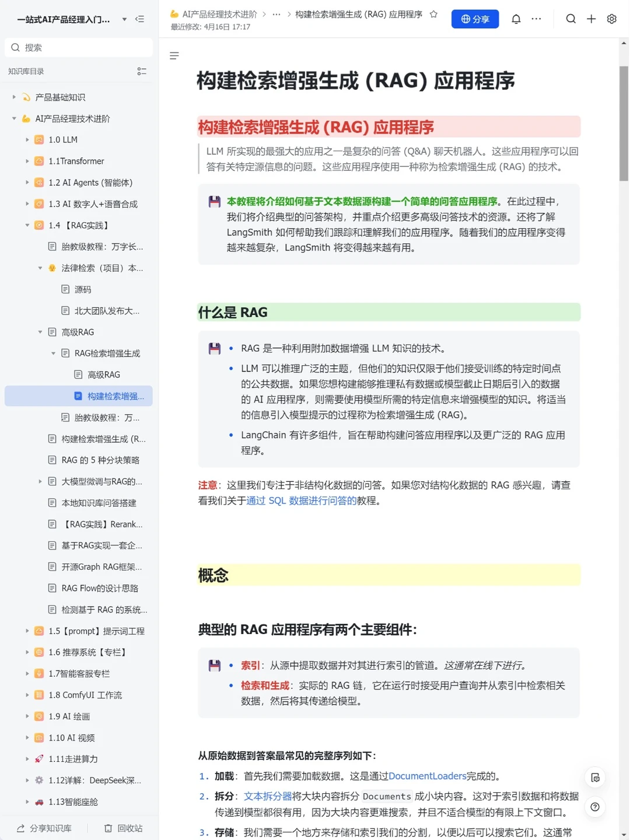The width and height of the screenshot is (630, 840).
Task: Click the 法律检索（项目）emoji icon
Action: point(52,268)
